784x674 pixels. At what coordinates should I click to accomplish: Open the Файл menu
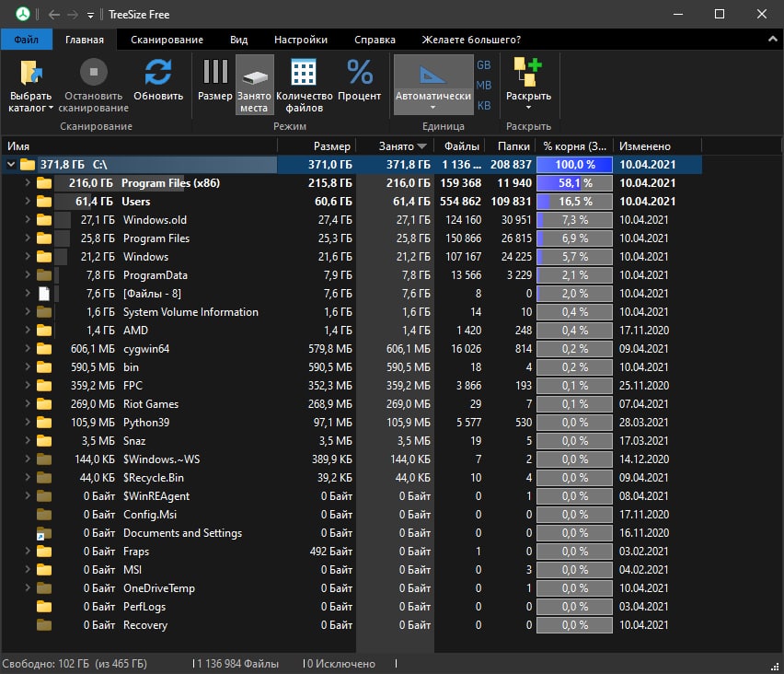click(x=26, y=40)
